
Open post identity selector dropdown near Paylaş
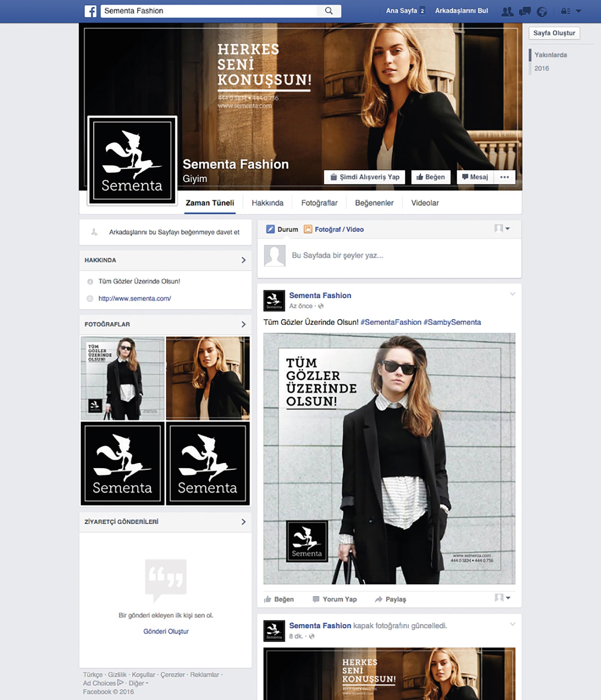point(502,598)
